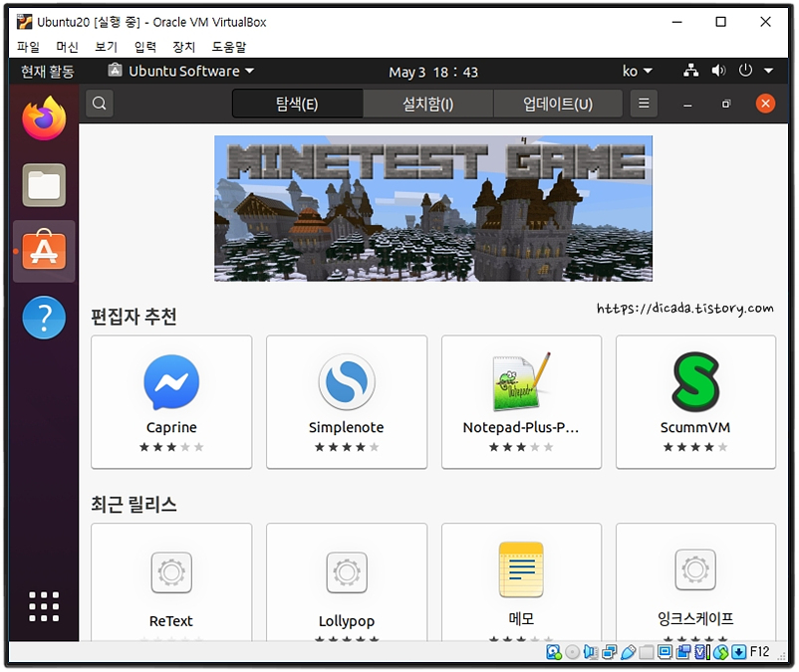Viewport: 799px width, 672px height.
Task: Click the VirtualBox shared folders status icon
Action: click(x=647, y=652)
